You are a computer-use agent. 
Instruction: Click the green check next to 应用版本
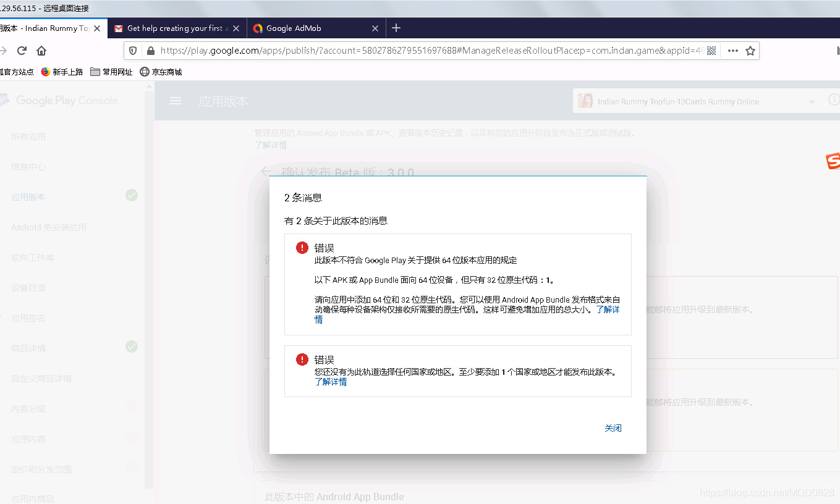pyautogui.click(x=132, y=195)
